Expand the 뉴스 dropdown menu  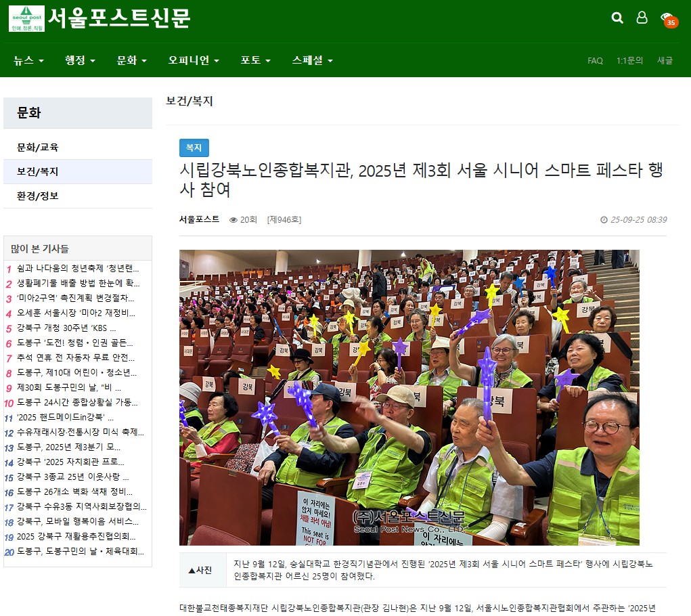coord(28,60)
